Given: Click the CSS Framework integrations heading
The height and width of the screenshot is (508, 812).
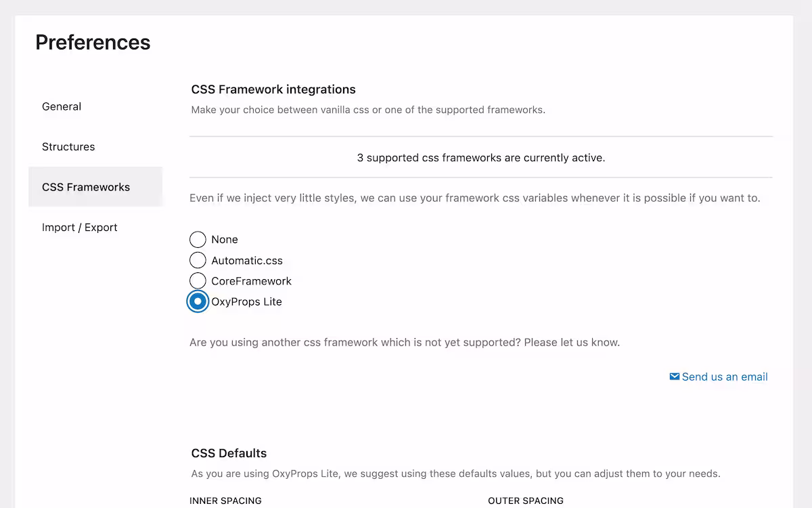Looking at the screenshot, I should coord(273,89).
